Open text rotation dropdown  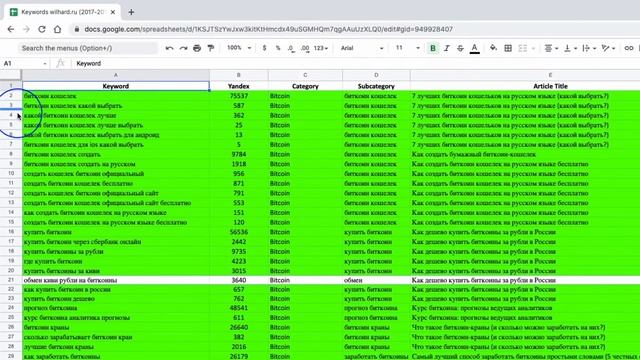[608, 48]
